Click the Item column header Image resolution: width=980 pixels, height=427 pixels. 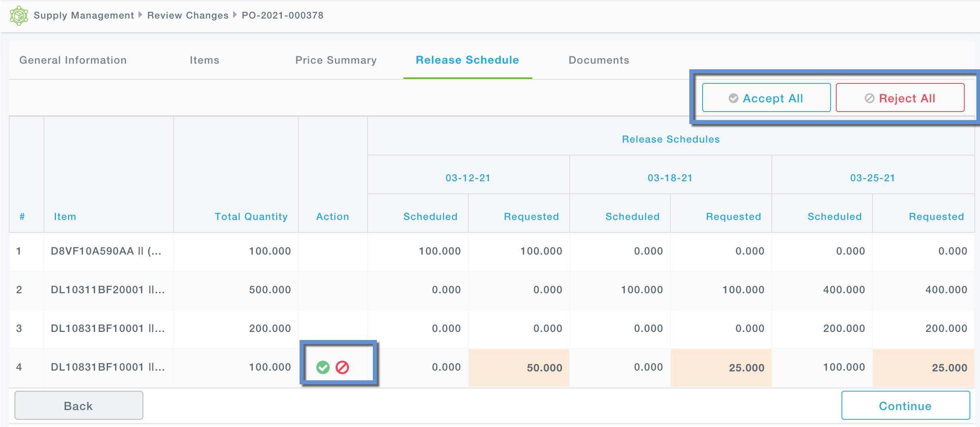pyautogui.click(x=65, y=217)
